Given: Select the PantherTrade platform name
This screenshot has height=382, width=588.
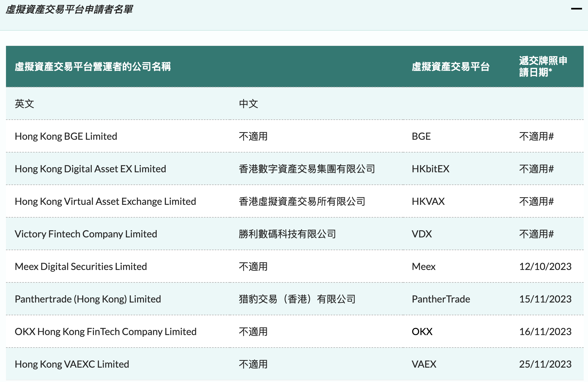Looking at the screenshot, I should coord(441,299).
